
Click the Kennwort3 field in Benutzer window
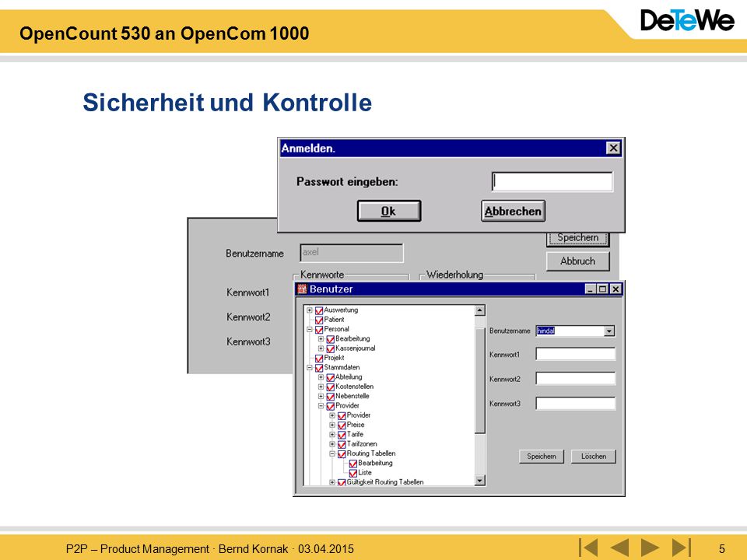coord(576,404)
